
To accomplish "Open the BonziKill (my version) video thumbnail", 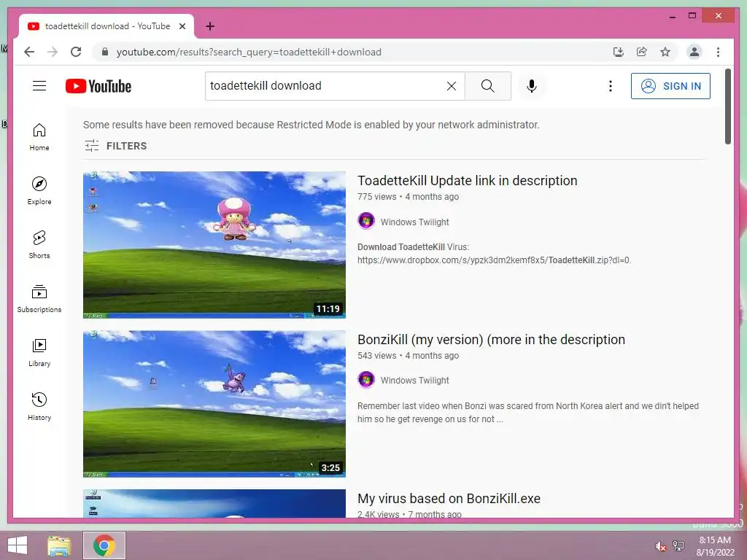I will [x=214, y=404].
